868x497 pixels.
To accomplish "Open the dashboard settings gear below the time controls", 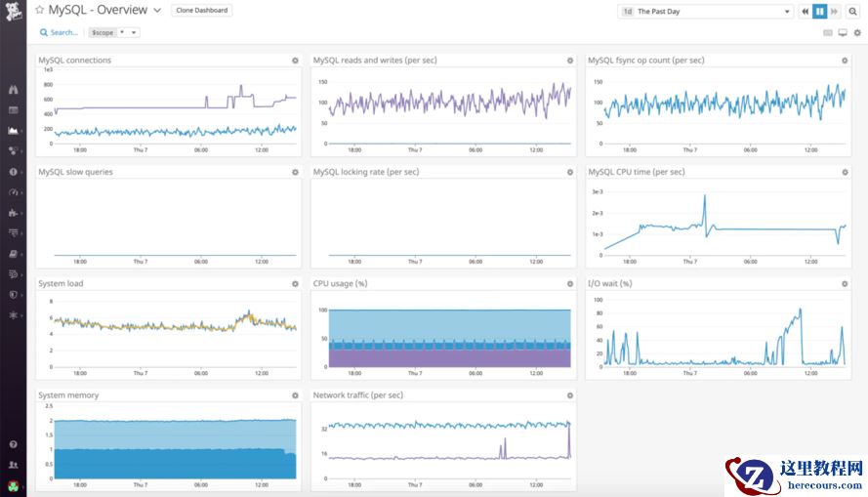I will tap(857, 32).
